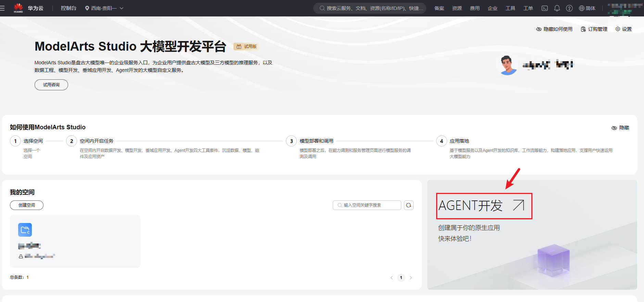The height and width of the screenshot is (302, 644).
Task: Click the 总条数: 1 text
Action: 20,277
